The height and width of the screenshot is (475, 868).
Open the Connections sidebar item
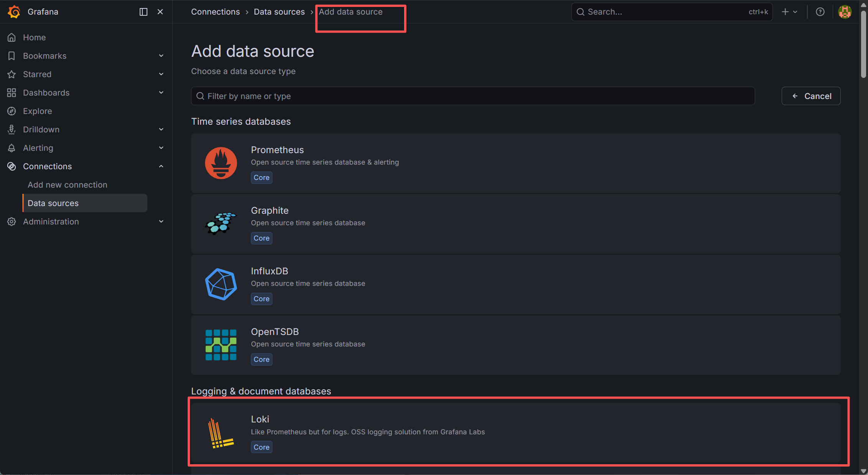point(47,166)
